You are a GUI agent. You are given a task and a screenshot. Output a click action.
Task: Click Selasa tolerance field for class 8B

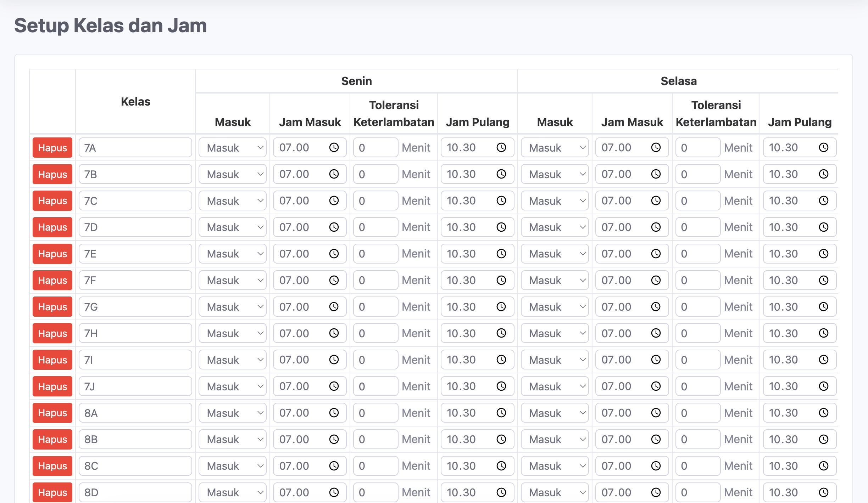click(698, 439)
